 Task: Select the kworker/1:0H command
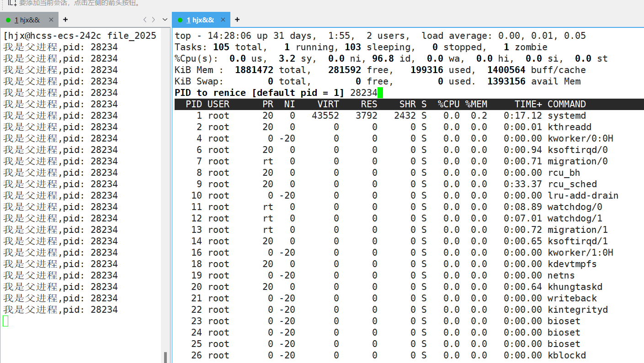(x=580, y=253)
